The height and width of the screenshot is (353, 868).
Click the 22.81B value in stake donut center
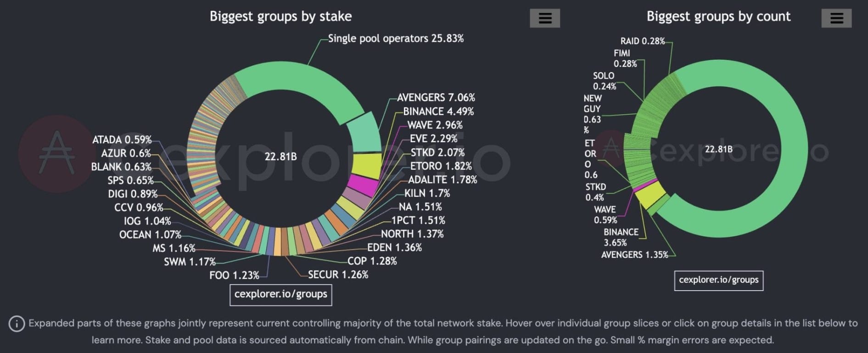(280, 157)
